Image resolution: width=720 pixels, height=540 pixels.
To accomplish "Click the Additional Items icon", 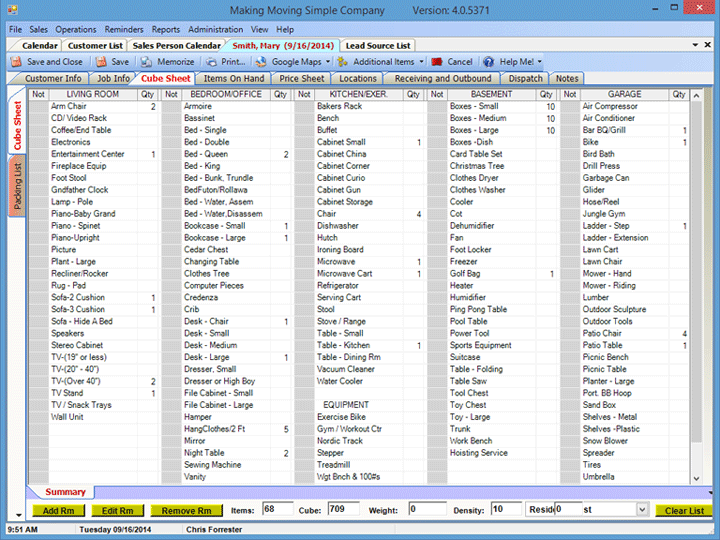I will click(x=344, y=62).
